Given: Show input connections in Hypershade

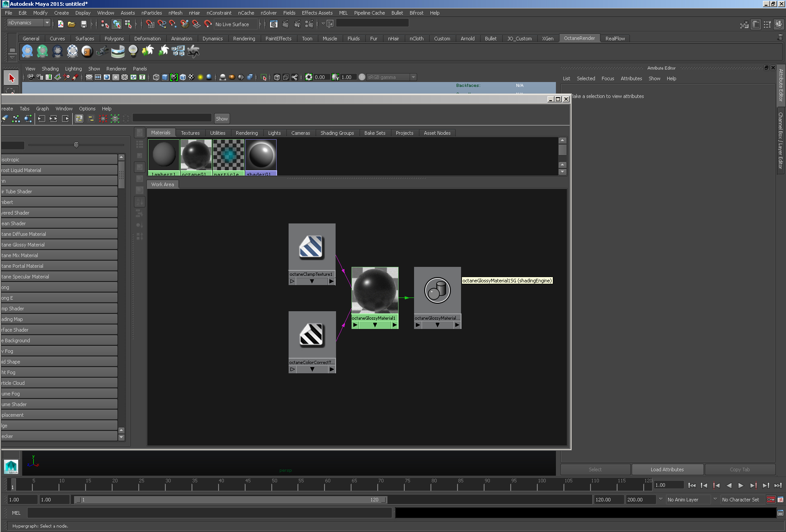Looking at the screenshot, I should pyautogui.click(x=42, y=118).
